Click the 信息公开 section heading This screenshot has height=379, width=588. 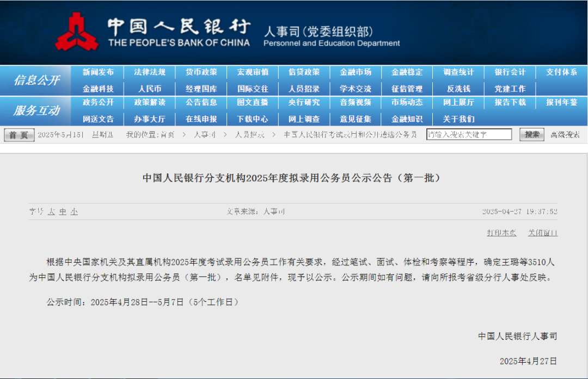coord(36,80)
